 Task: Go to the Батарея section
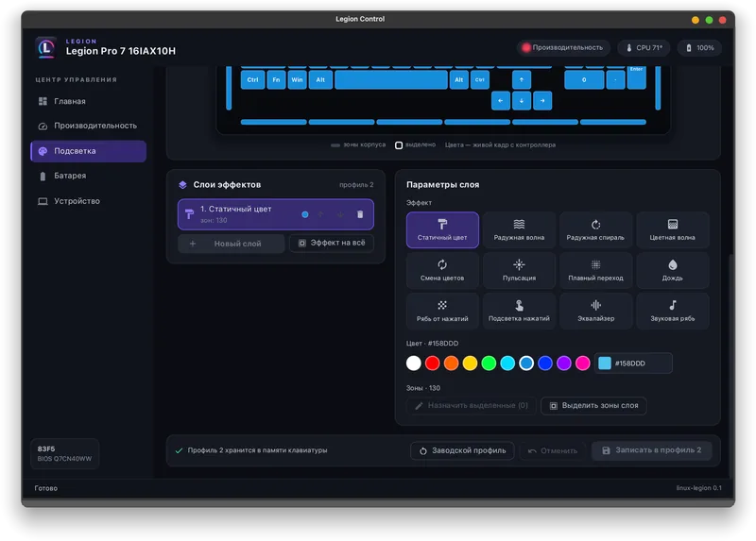88,176
